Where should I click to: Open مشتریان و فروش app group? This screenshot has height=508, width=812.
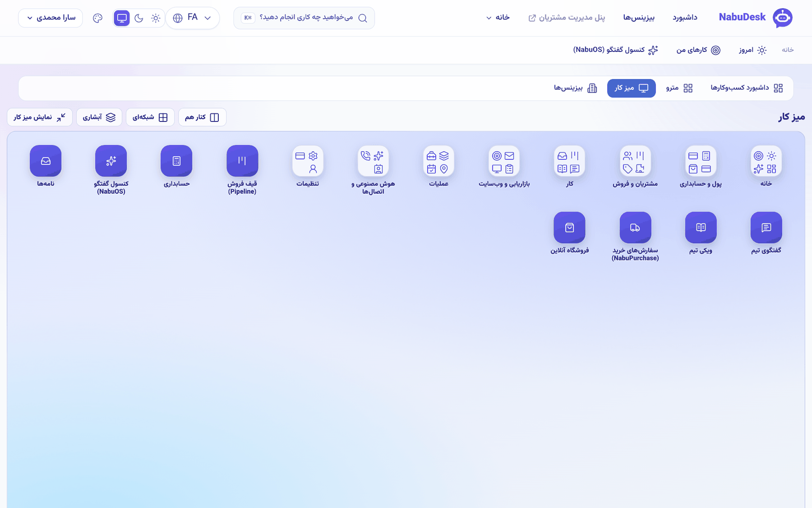click(x=635, y=161)
